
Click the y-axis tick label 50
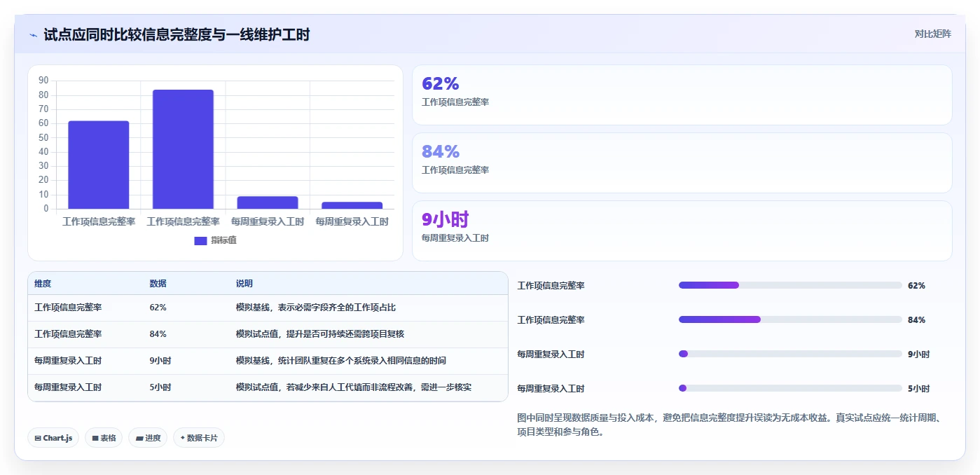coord(43,137)
